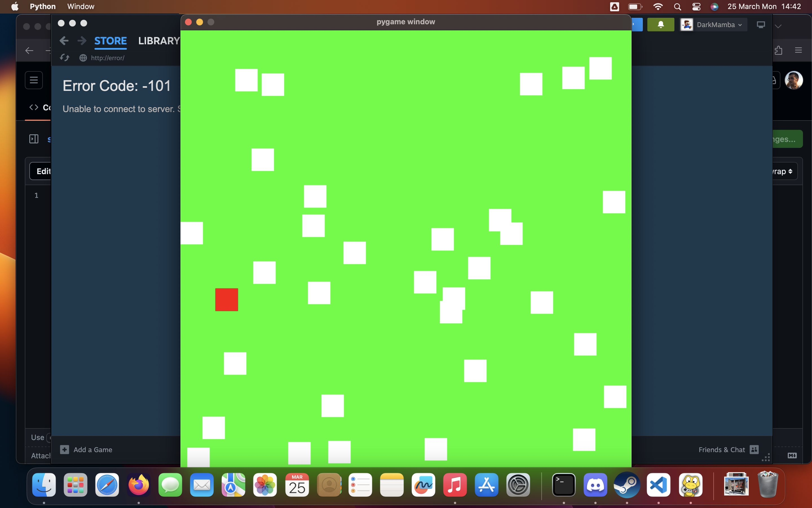Open the Wi-Fi status menu
This screenshot has height=508, width=812.
click(658, 6)
